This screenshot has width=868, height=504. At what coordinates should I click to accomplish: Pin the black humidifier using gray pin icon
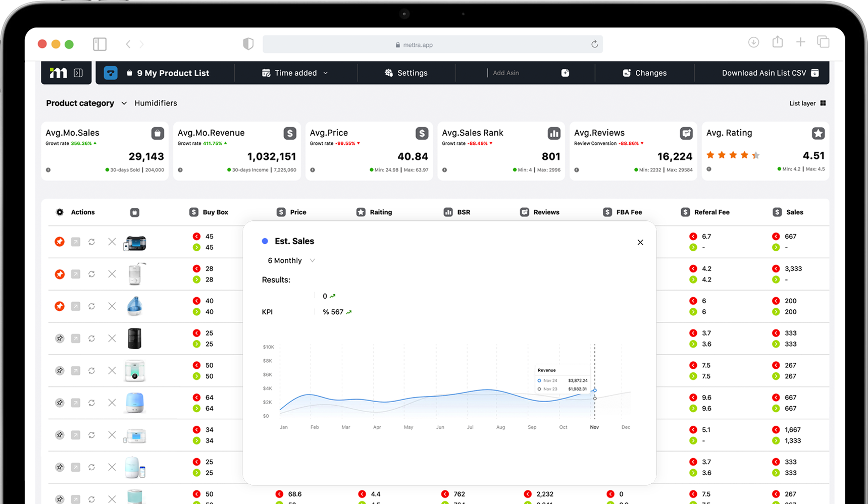coord(60,339)
